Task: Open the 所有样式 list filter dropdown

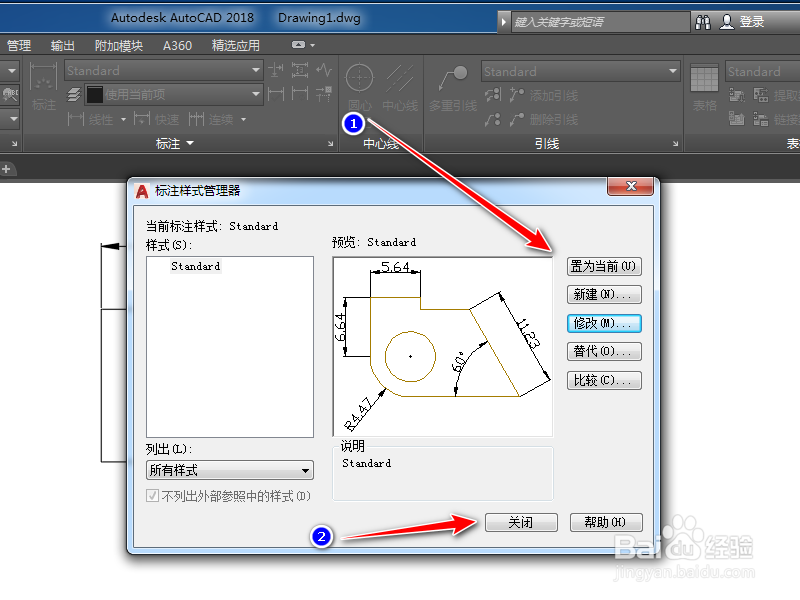Action: click(x=230, y=470)
